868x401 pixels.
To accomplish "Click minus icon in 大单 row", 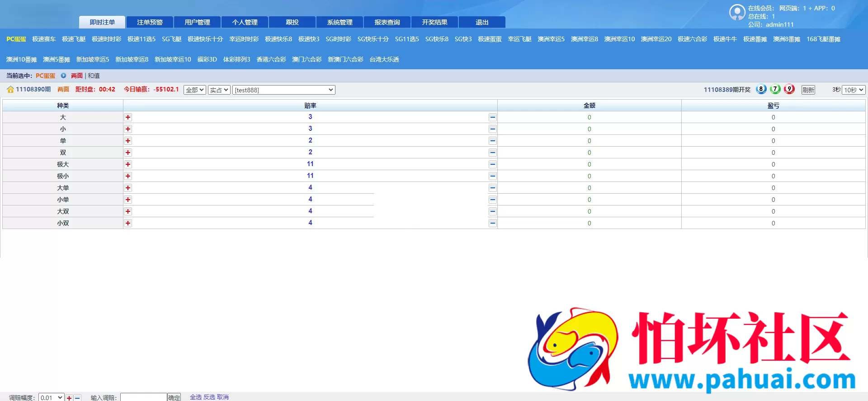I will tap(492, 188).
